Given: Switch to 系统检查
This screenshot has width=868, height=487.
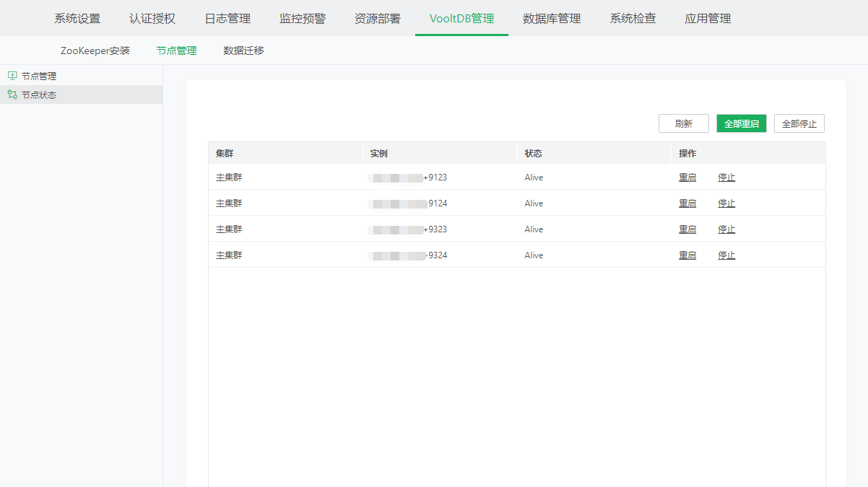Looking at the screenshot, I should point(632,18).
